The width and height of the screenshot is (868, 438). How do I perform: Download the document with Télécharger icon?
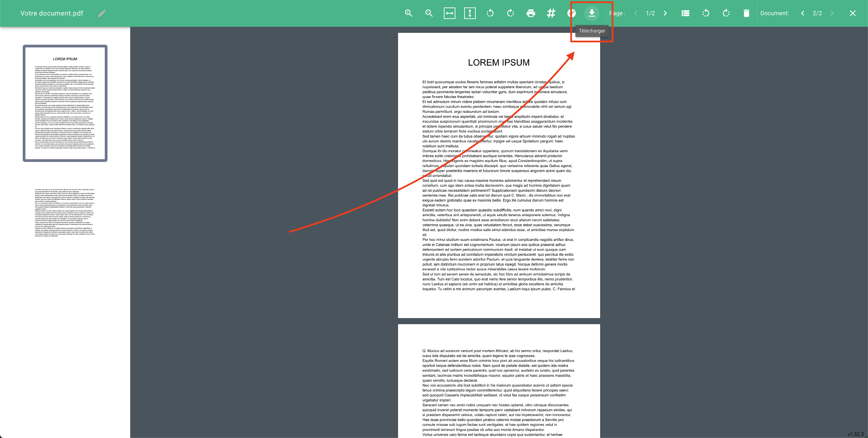(x=592, y=13)
